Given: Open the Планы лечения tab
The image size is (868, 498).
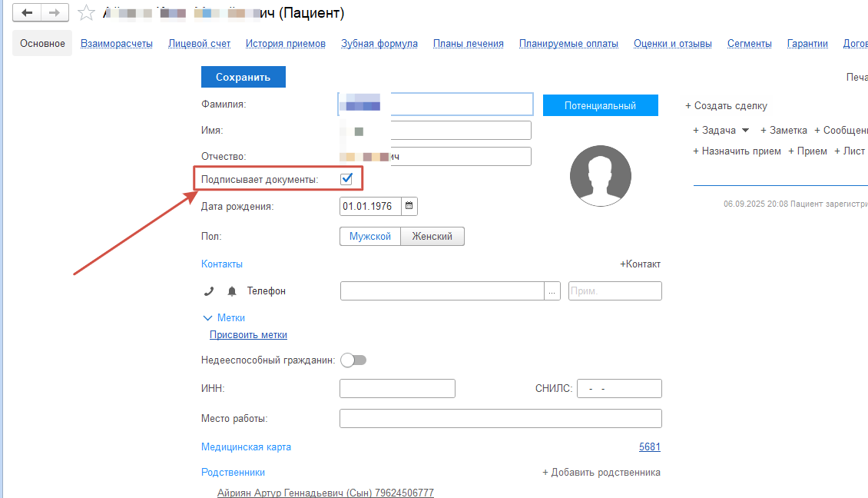Looking at the screenshot, I should tap(469, 43).
